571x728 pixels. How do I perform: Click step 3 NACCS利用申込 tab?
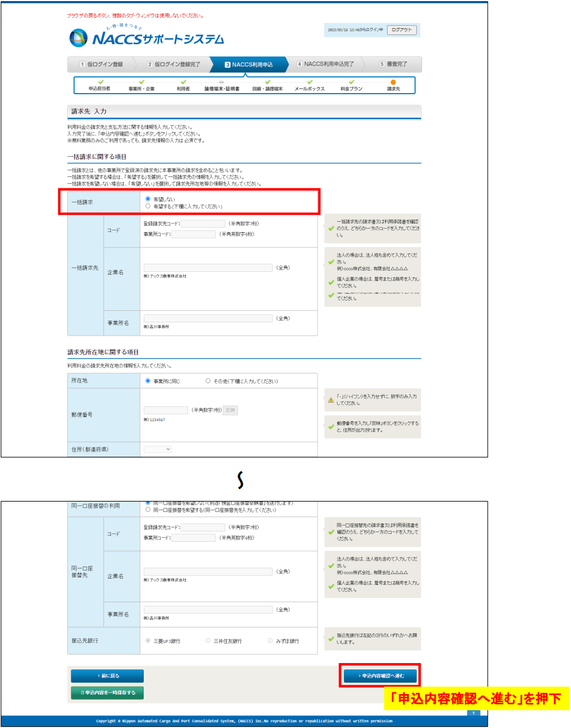coord(248,64)
